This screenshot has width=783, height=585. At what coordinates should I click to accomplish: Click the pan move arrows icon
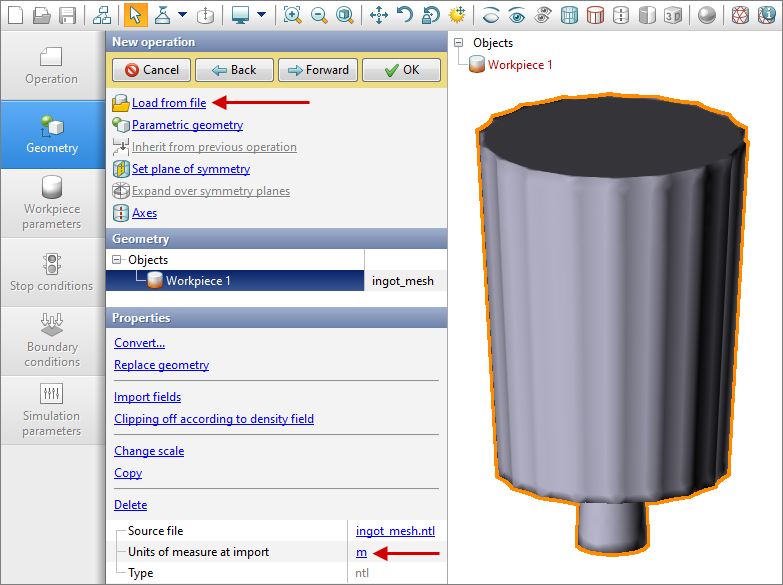tap(379, 15)
